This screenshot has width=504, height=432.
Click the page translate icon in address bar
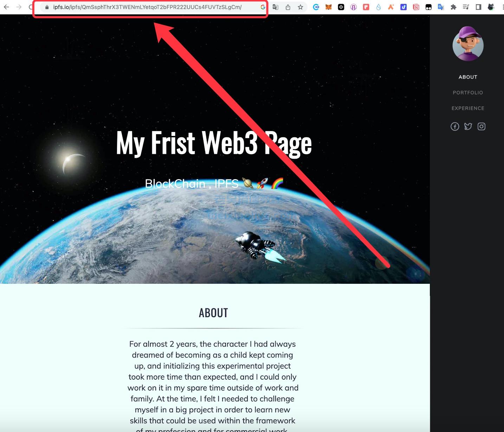point(275,7)
